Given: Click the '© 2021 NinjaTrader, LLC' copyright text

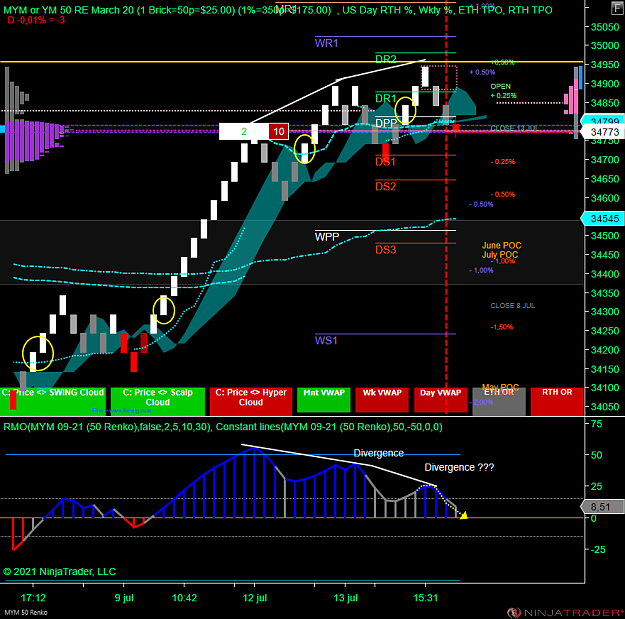Looking at the screenshot, I should click(59, 571).
